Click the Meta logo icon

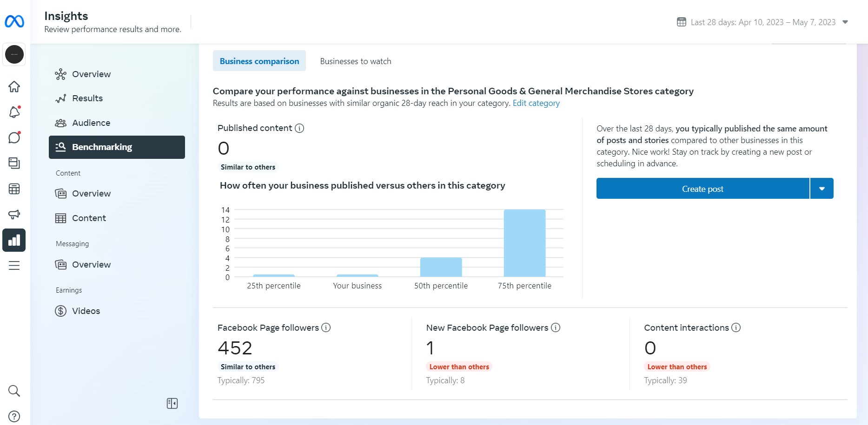coord(14,21)
